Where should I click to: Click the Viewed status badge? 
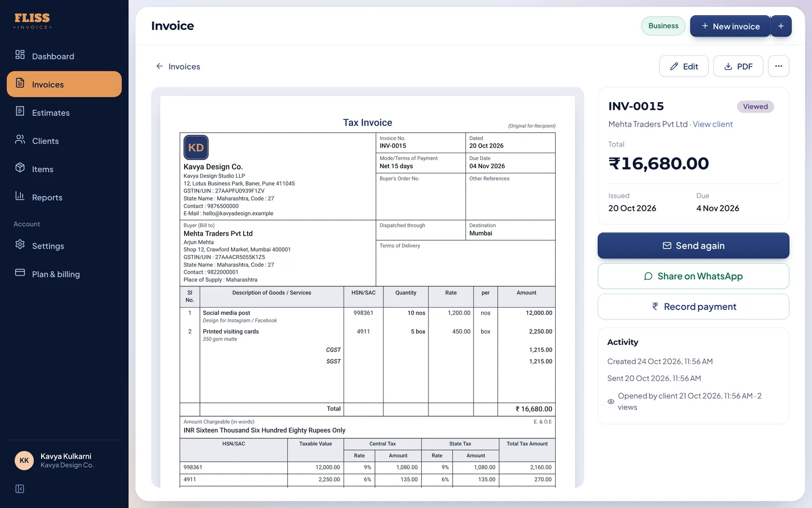pyautogui.click(x=755, y=106)
